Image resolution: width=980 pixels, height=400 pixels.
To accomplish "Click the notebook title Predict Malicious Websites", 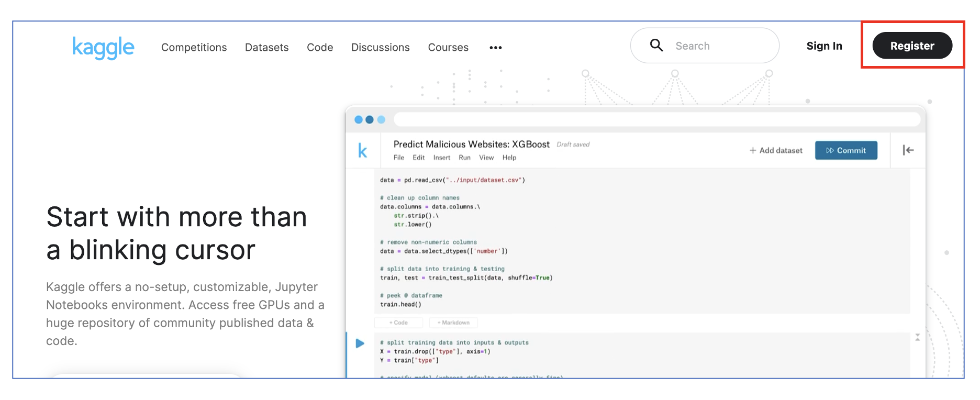I will coord(471,144).
